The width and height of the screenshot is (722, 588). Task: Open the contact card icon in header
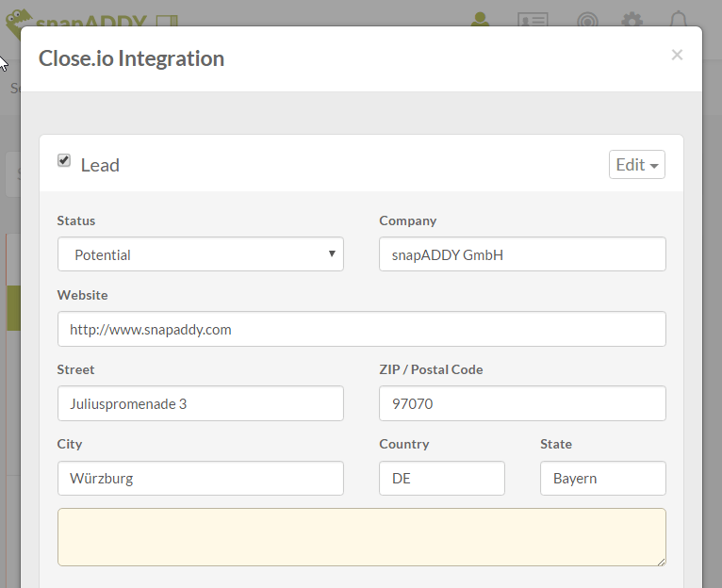(533, 20)
